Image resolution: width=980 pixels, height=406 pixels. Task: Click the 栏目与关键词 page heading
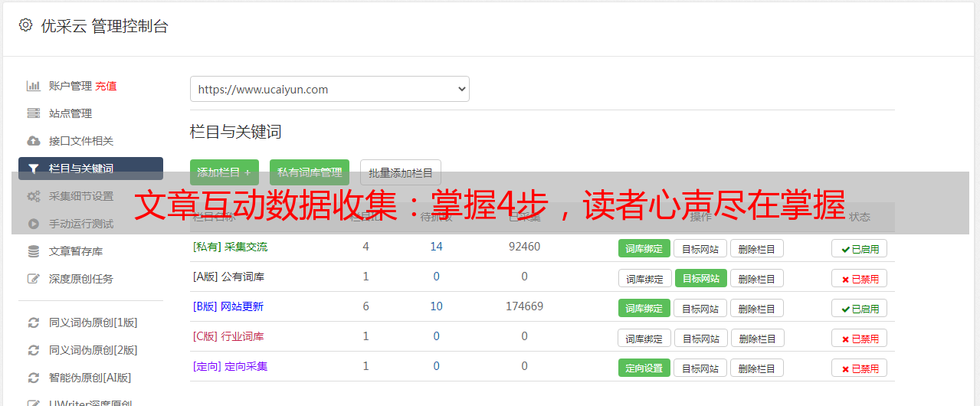235,132
